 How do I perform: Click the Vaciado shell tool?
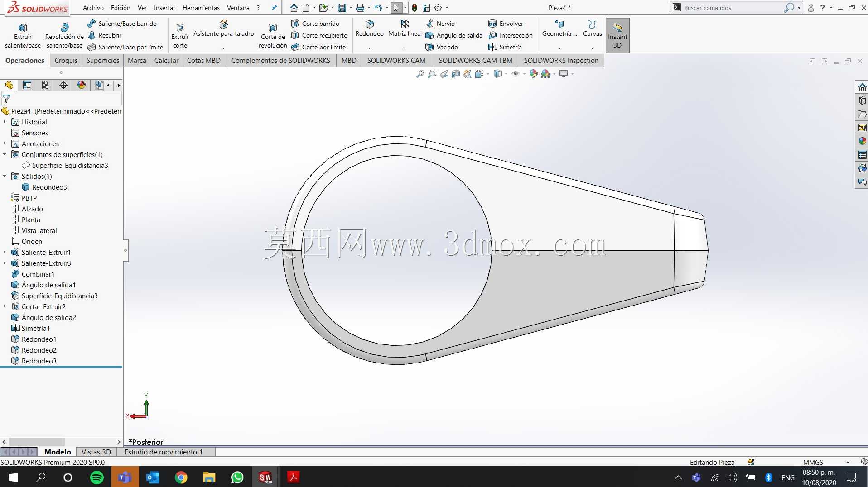[x=442, y=47]
